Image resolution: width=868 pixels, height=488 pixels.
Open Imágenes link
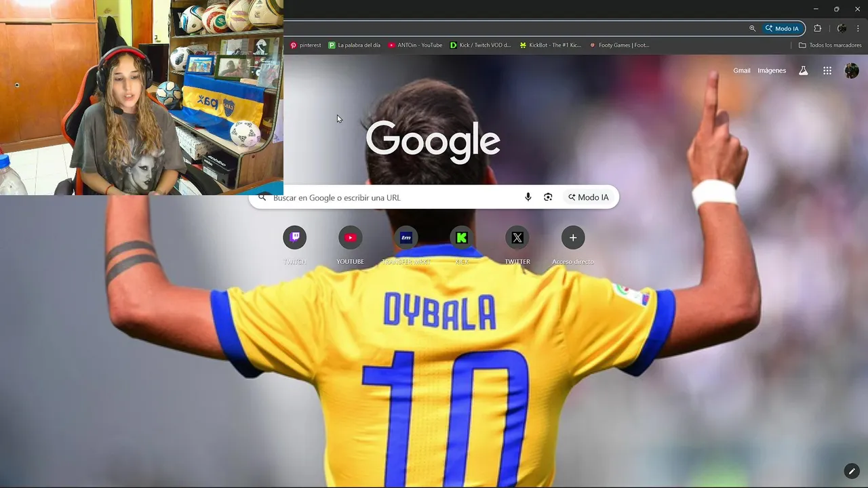[772, 70]
